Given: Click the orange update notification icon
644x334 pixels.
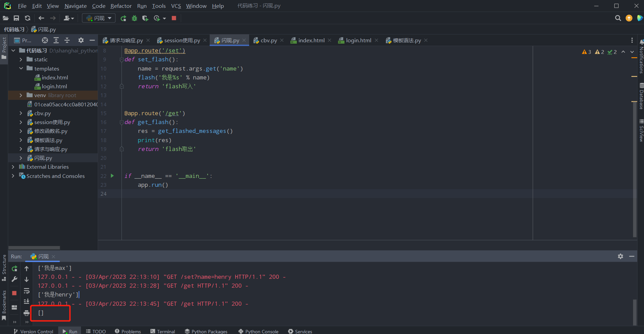Looking at the screenshot, I should (x=629, y=18).
